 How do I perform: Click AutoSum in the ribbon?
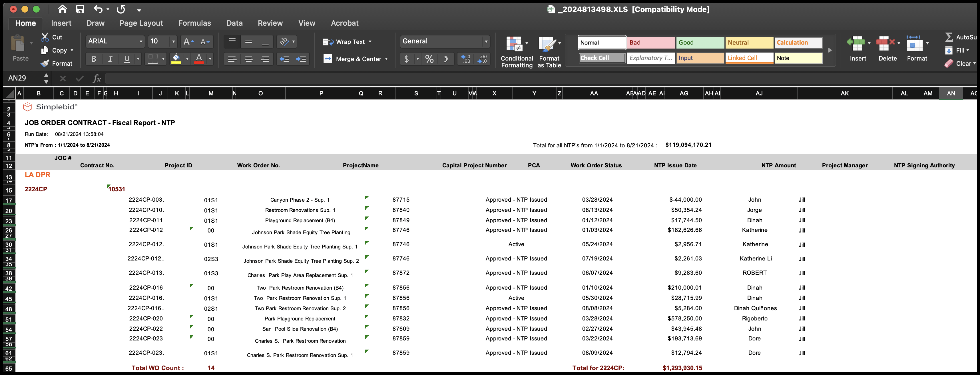961,37
